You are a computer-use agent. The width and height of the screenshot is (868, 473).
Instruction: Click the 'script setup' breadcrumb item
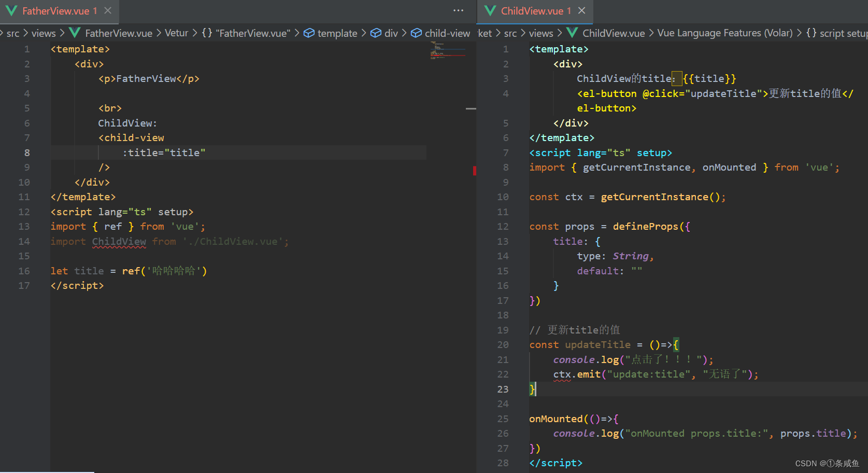844,33
